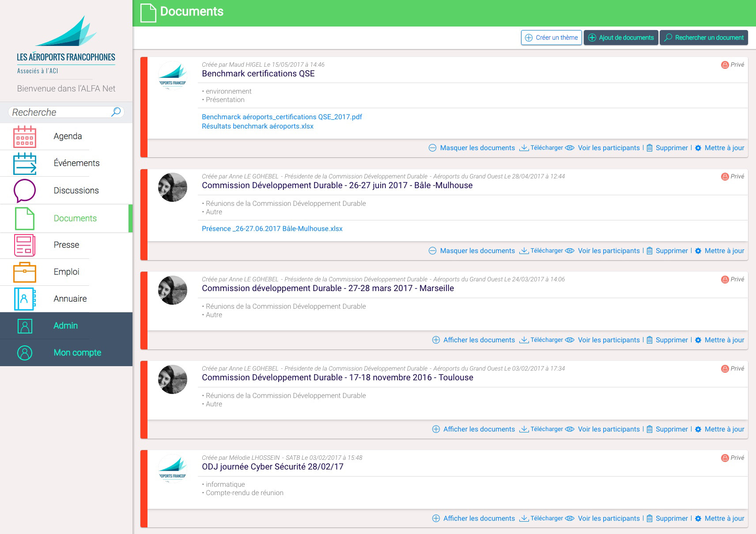Screen dimensions: 756x534
Task: Click Supprimer on Toulouse commission entry
Action: coord(672,429)
